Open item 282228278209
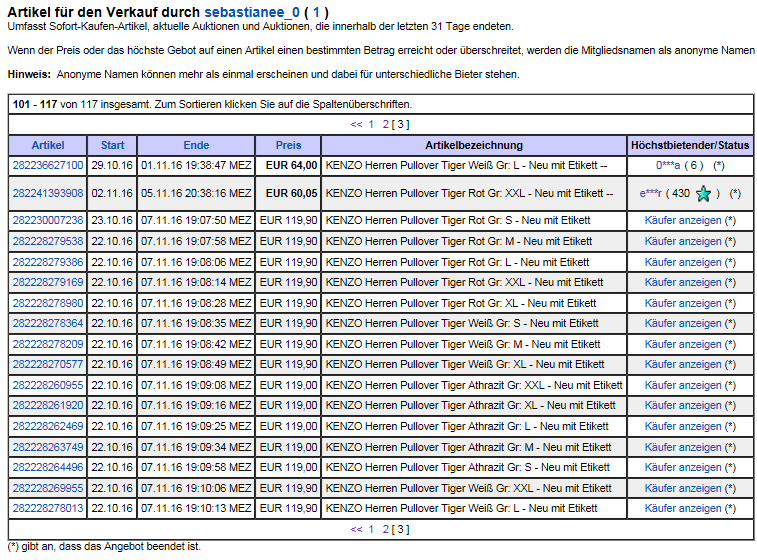This screenshot has height=560, width=757. 48,345
